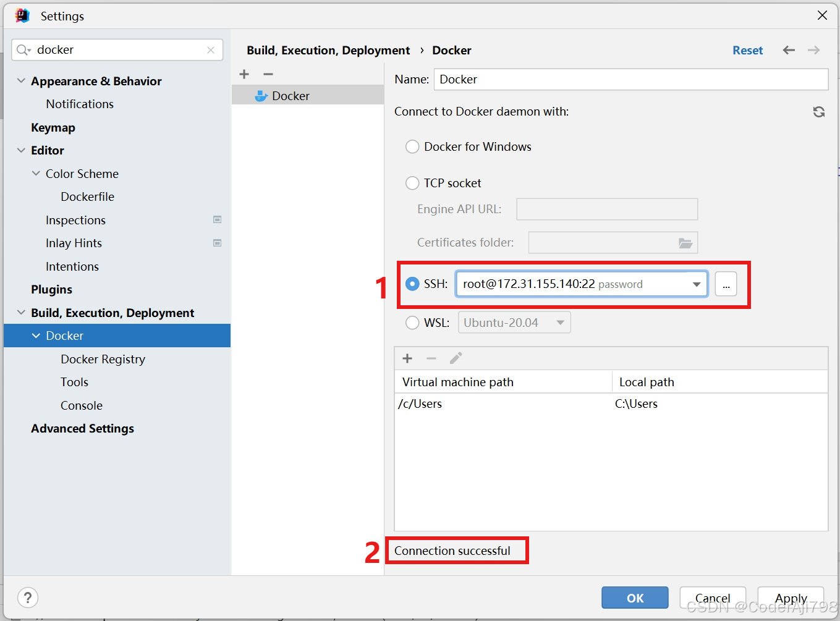The width and height of the screenshot is (840, 621).
Task: Click the Connection successful status text
Action: [452, 551]
